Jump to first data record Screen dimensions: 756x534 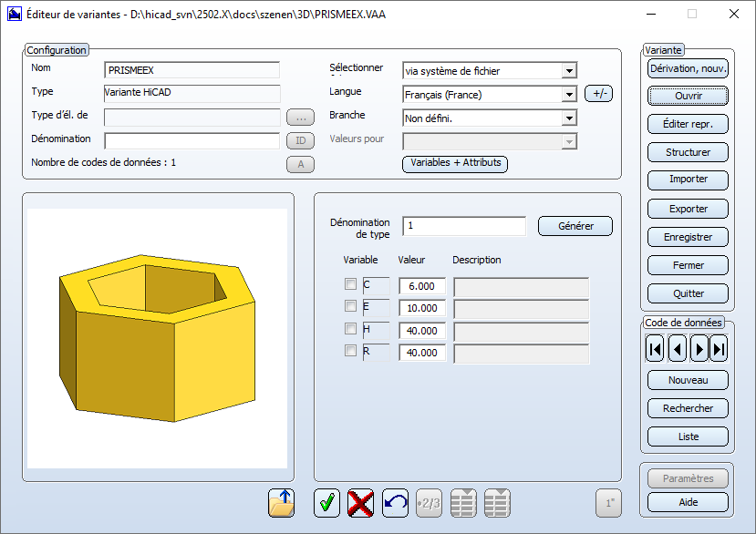pos(655,348)
